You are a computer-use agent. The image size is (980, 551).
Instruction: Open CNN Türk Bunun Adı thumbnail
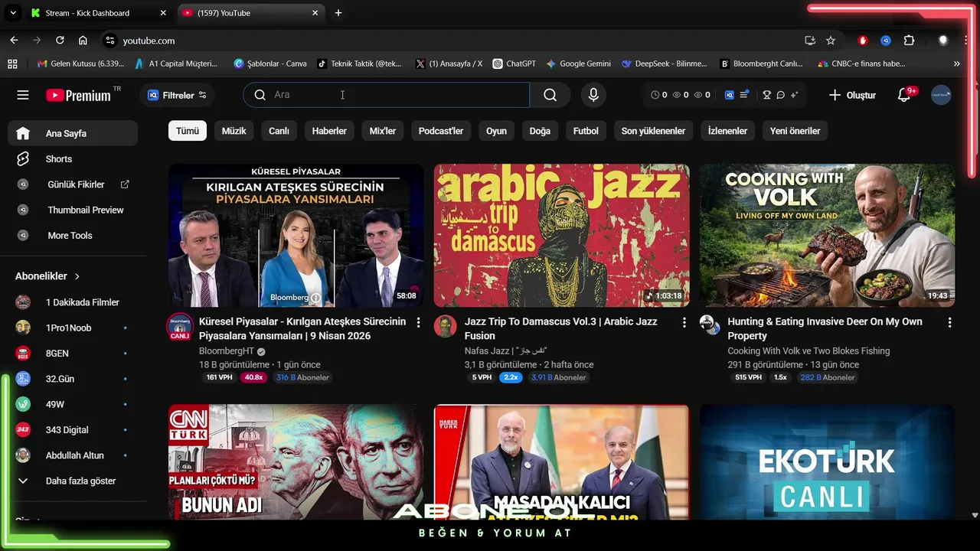click(296, 462)
